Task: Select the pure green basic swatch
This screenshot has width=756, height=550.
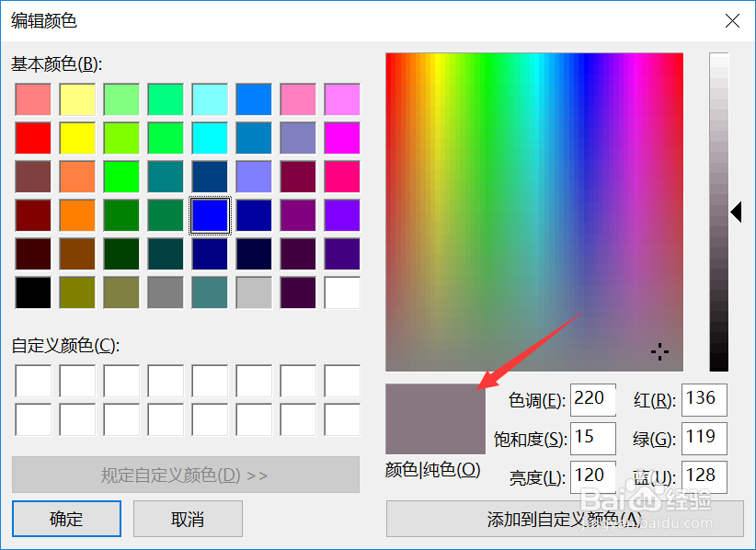Action: point(121,177)
